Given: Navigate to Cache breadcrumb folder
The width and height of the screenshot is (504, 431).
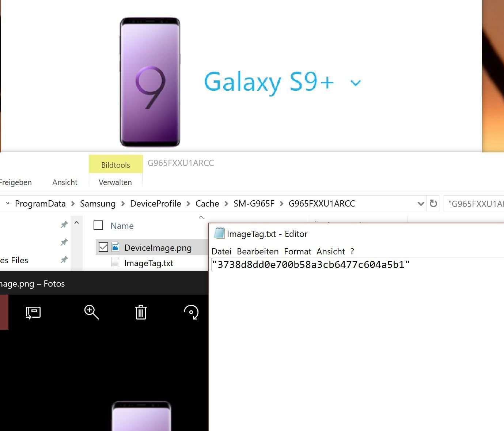Looking at the screenshot, I should 207,204.
